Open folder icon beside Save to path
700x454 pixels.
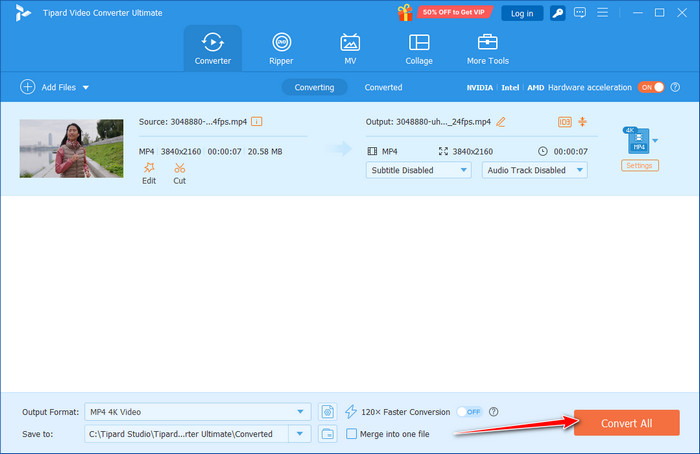pos(327,433)
